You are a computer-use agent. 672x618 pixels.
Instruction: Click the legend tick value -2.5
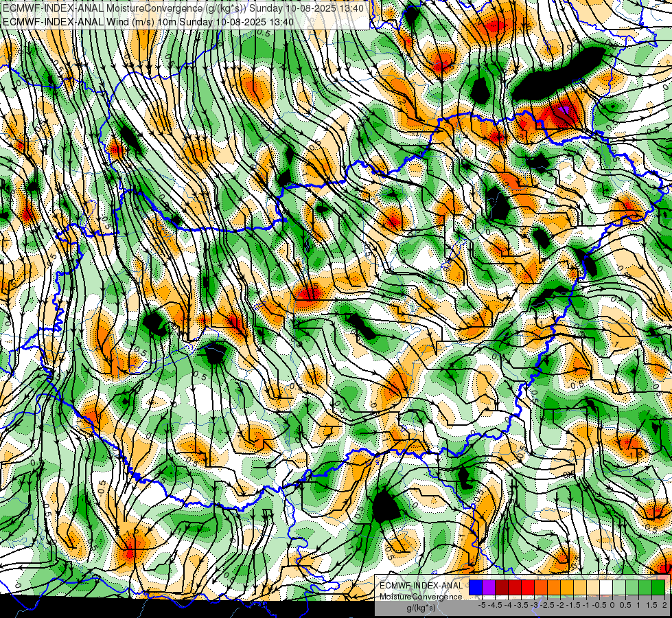[x=547, y=605]
